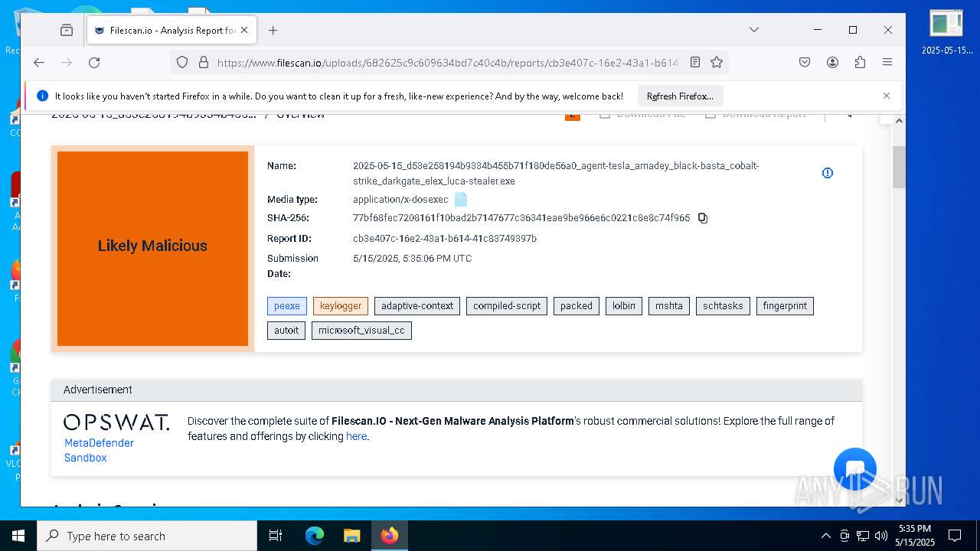Click the page scrollbar thumb

point(900,167)
